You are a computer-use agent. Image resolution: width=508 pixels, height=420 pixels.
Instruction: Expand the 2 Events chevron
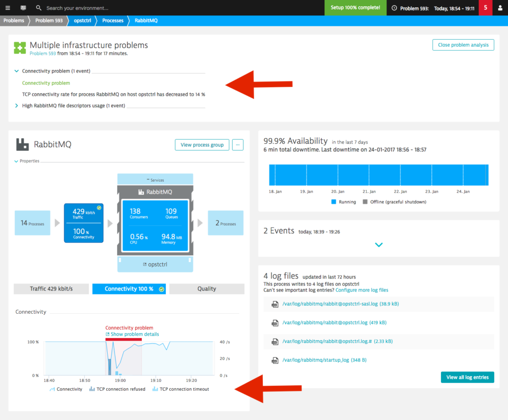(x=379, y=245)
